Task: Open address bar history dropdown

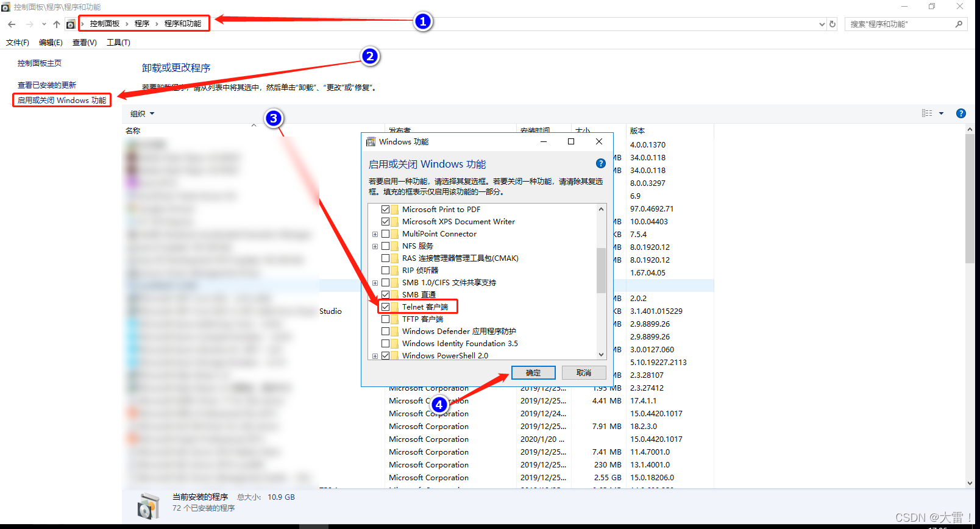Action: pos(822,24)
